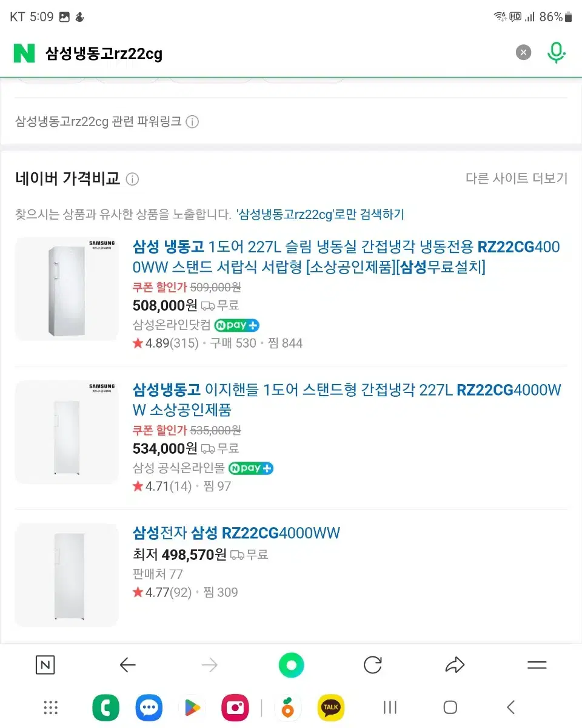Show Naver price comparison info icon

point(132,179)
